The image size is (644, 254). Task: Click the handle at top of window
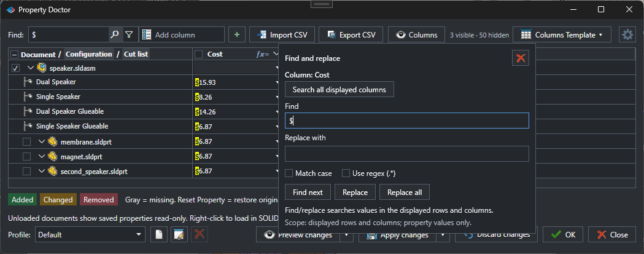(322, 3)
